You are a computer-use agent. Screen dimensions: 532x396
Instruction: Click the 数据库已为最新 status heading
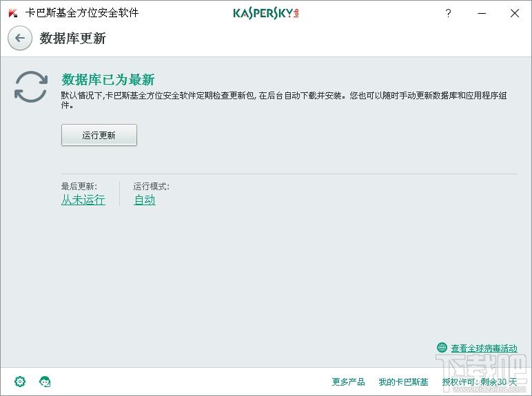[x=108, y=80]
